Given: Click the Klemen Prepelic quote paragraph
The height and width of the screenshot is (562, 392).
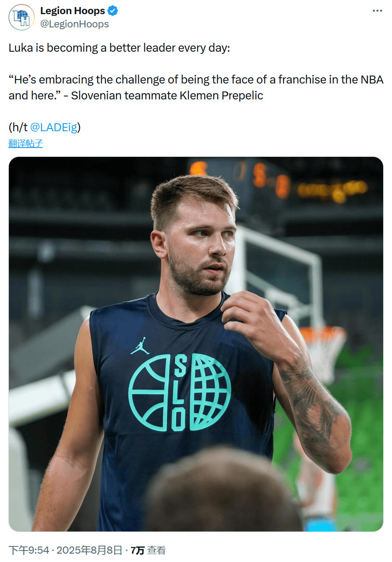Looking at the screenshot, I should [196, 87].
